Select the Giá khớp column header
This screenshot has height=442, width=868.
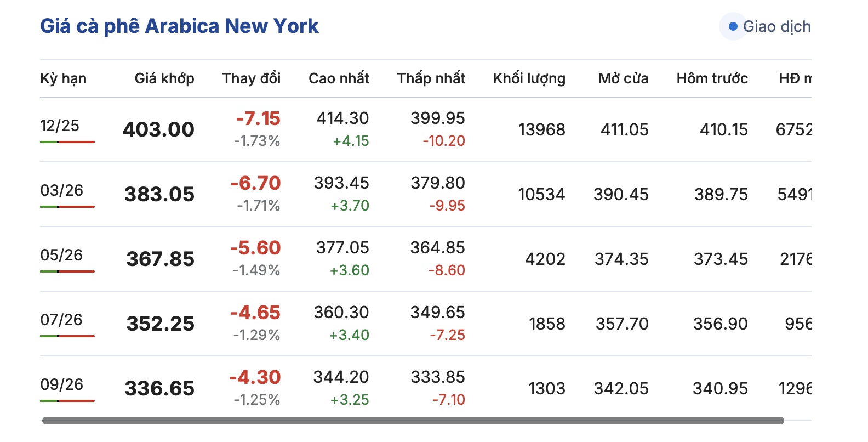point(164,78)
